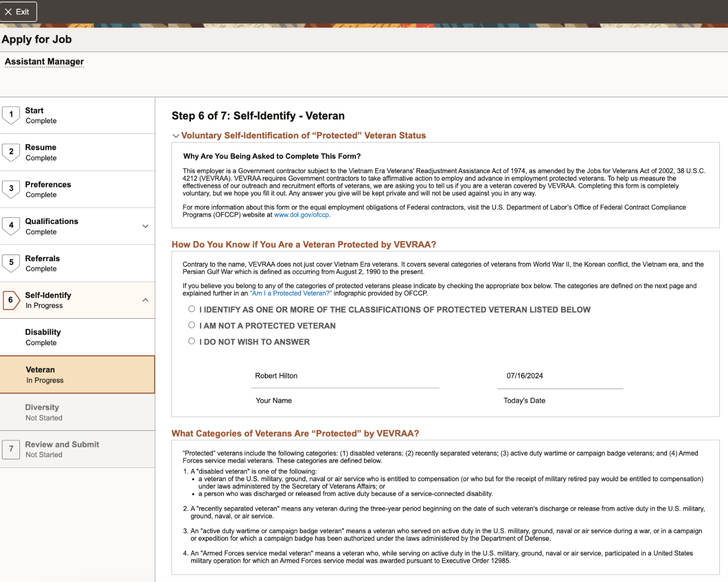Select the Veteran sub-step

77,375
